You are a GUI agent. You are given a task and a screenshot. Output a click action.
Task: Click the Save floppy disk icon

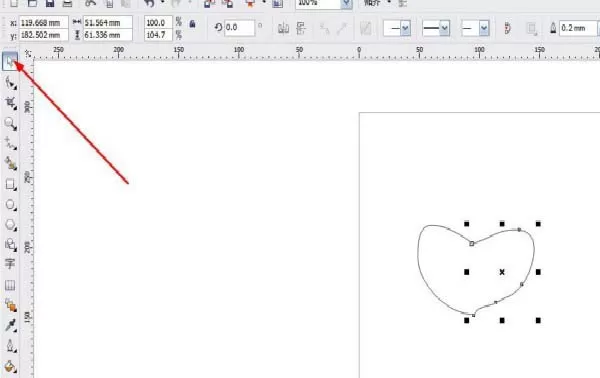click(x=50, y=3)
